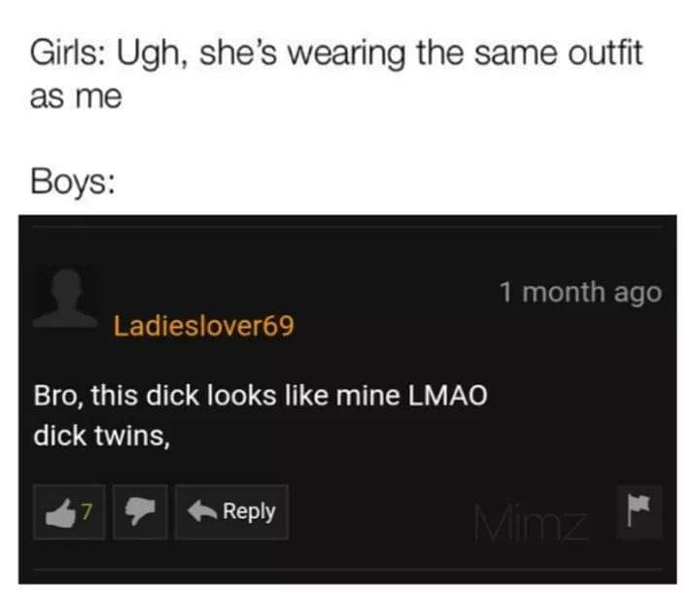Reply to Ladieslover69's comment

[231, 513]
